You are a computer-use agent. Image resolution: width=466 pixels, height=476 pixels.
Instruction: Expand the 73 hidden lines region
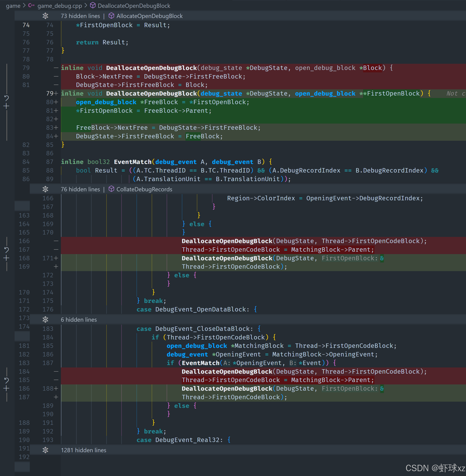point(45,16)
